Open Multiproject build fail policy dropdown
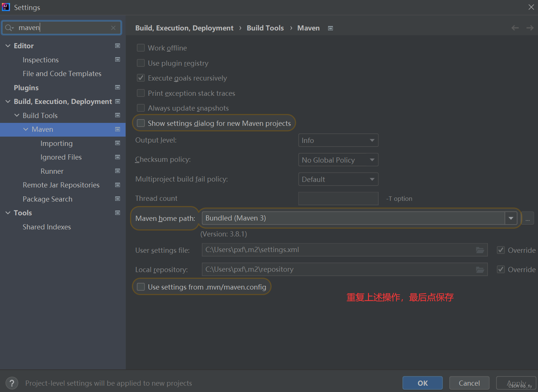This screenshot has width=538, height=392. pos(338,179)
